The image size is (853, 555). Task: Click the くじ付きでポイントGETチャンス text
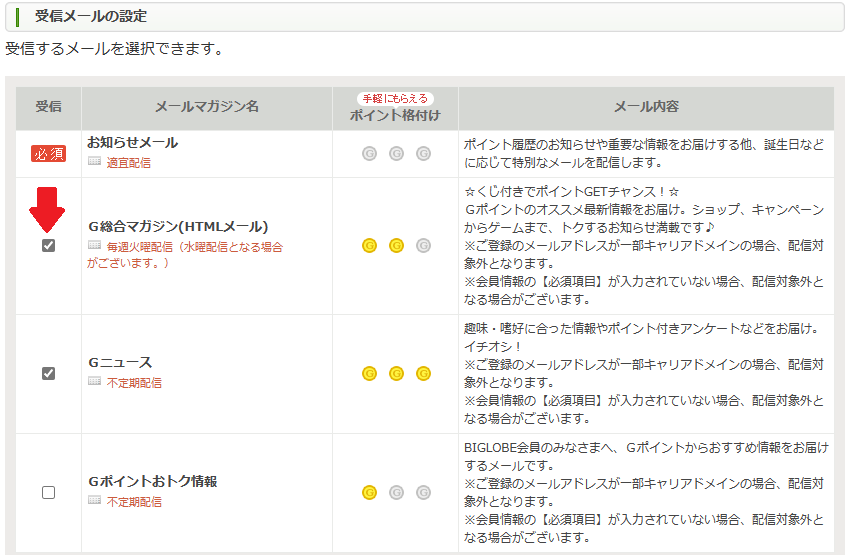click(572, 192)
